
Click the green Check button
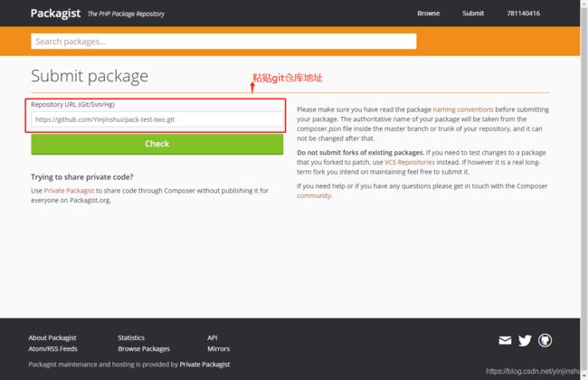click(157, 144)
